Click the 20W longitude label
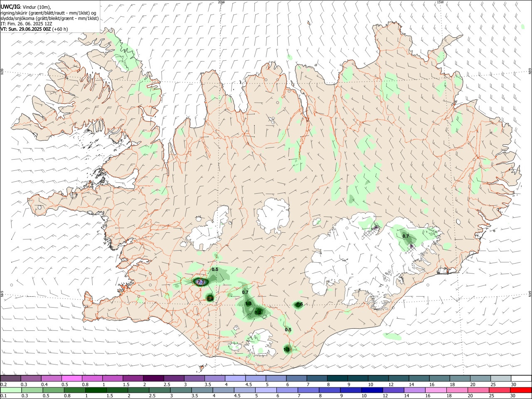Viewport: 532px width, 399px height. click(221, 2)
